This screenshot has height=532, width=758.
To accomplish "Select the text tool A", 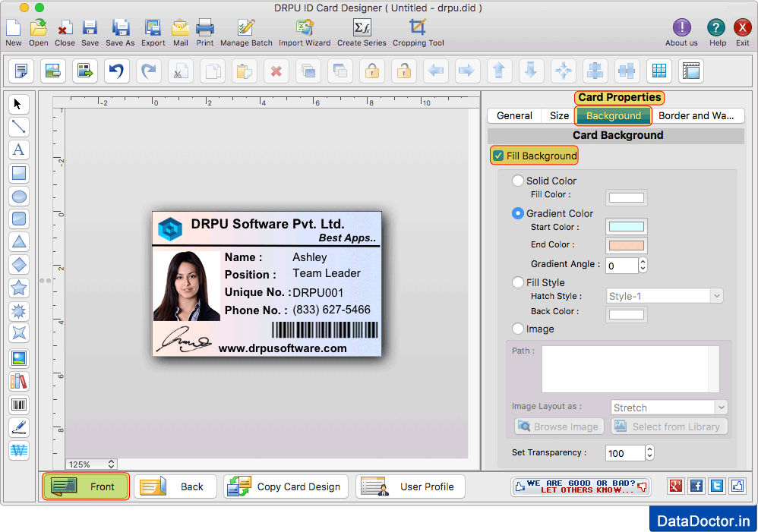I will (x=18, y=150).
